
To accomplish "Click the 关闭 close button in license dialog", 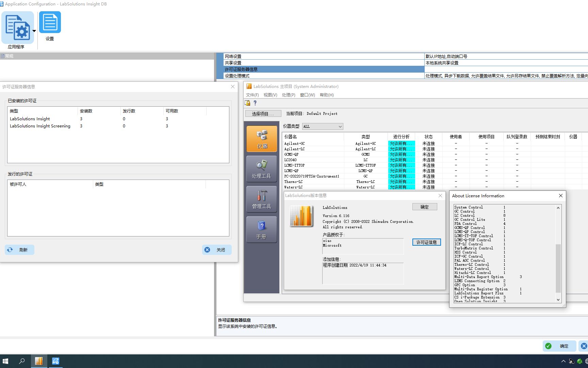I will point(217,250).
